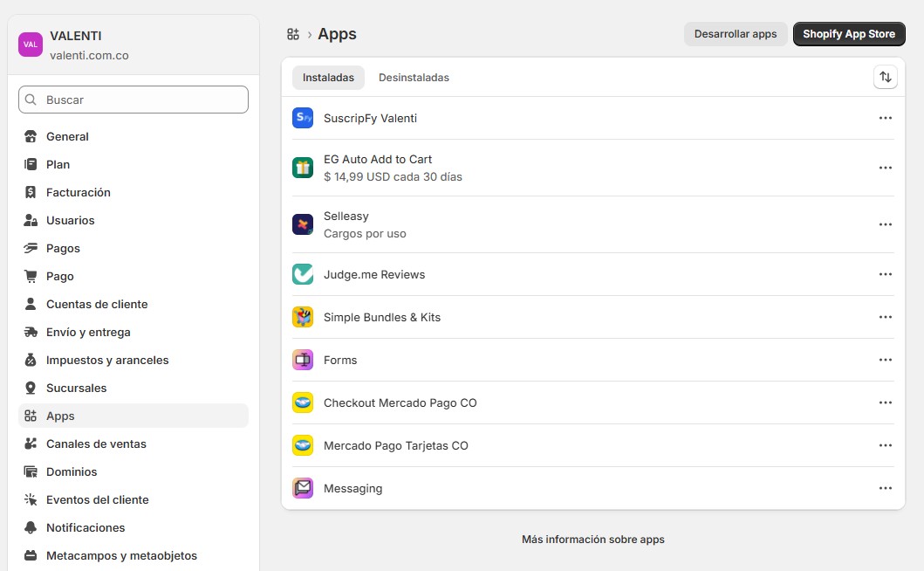This screenshot has width=924, height=571.
Task: Open Facturación settings page
Action: coord(133,192)
